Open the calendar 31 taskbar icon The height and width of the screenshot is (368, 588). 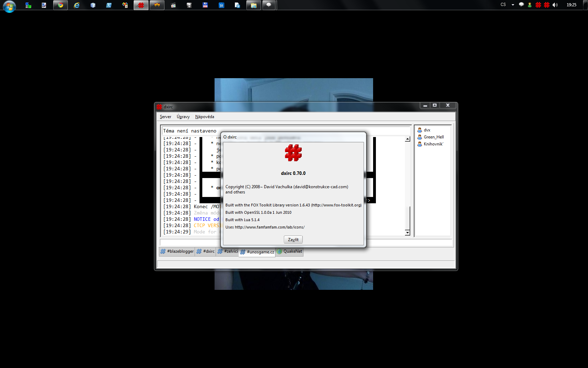pos(222,5)
